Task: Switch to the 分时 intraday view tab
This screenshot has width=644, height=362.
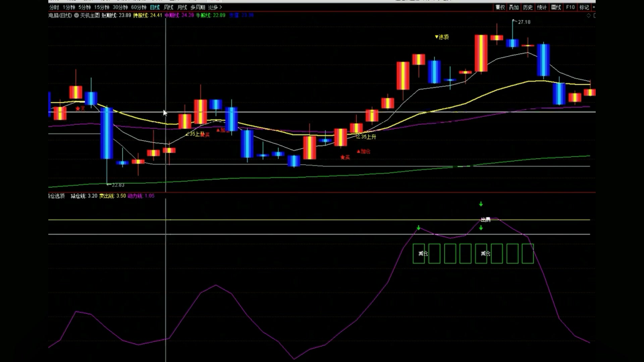Action: pyautogui.click(x=54, y=7)
